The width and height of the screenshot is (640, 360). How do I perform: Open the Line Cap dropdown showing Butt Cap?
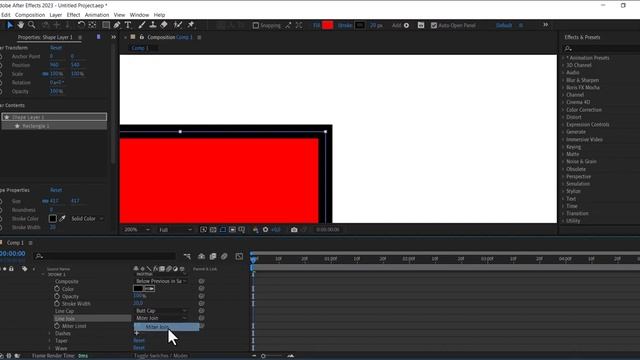(x=161, y=311)
